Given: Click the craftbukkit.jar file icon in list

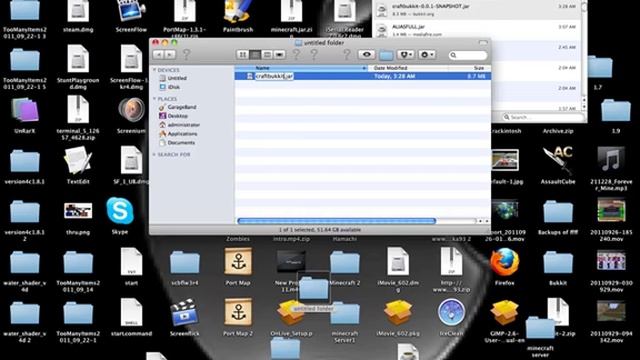Looking at the screenshot, I should coord(250,76).
